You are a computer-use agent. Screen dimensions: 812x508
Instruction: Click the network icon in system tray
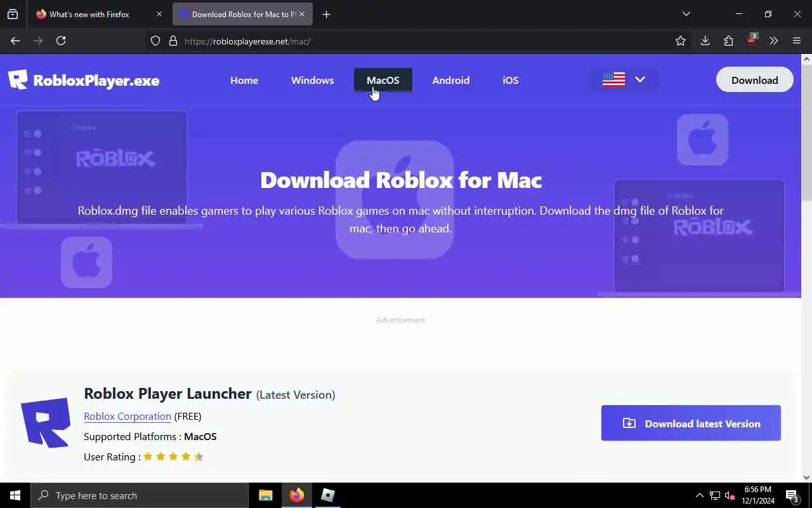pos(715,495)
